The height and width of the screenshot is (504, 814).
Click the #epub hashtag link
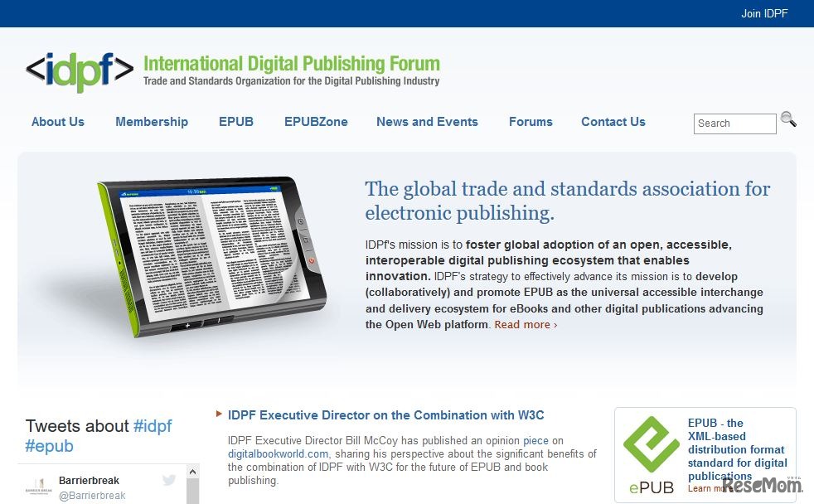[49, 446]
